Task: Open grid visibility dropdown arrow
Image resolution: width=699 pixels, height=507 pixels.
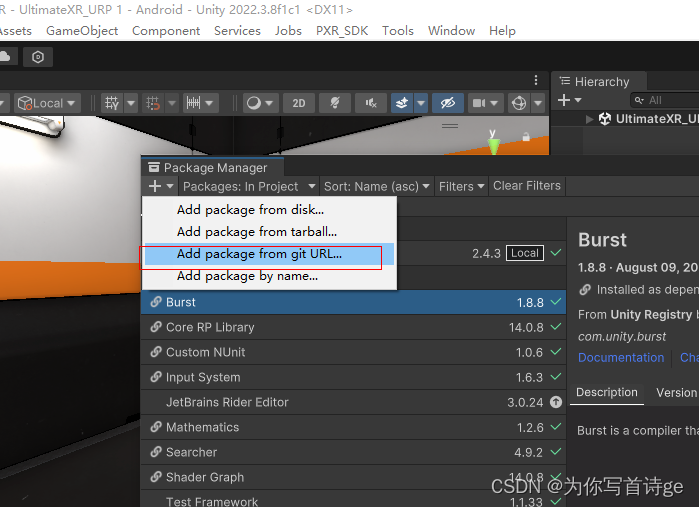Action: pos(131,103)
